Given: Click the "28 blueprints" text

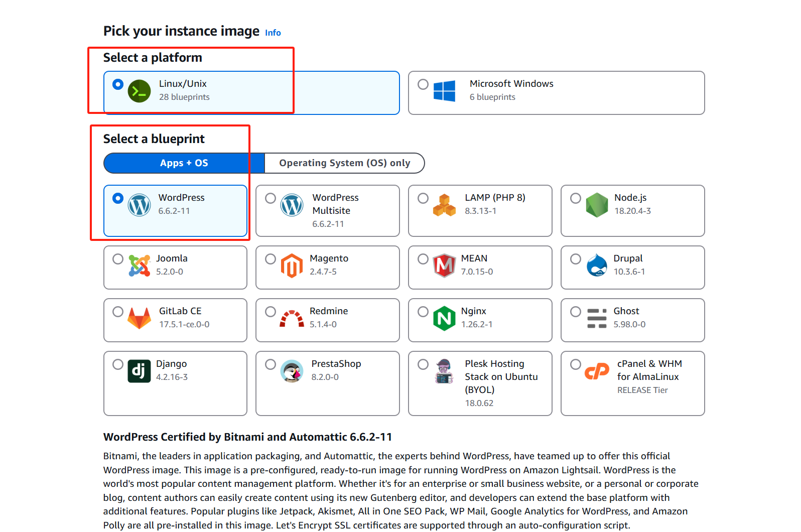Looking at the screenshot, I should coord(184,97).
